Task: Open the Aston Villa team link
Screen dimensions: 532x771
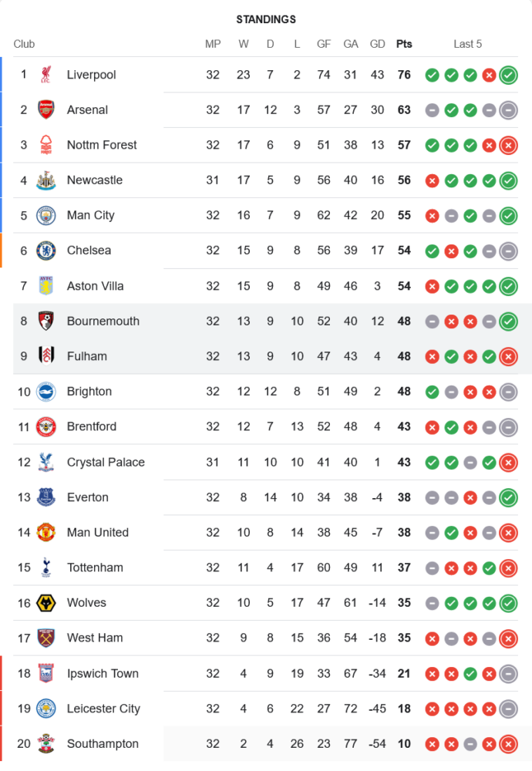Action: (x=95, y=286)
